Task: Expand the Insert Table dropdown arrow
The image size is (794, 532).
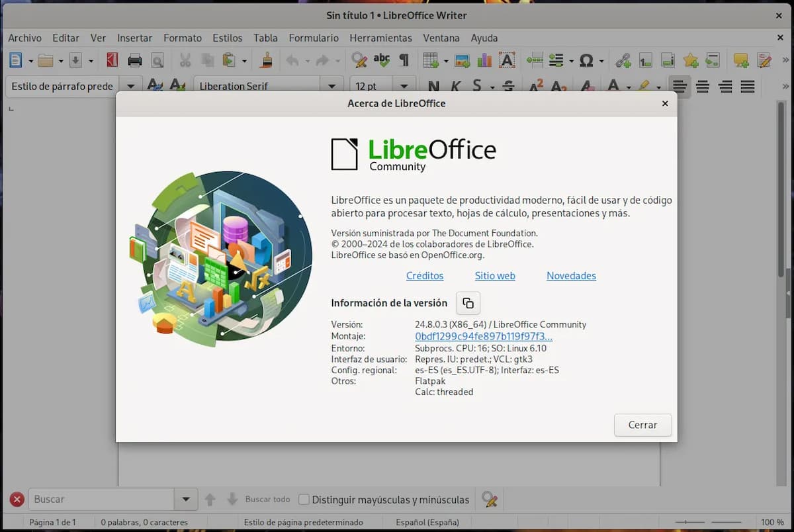Action: 445,62
